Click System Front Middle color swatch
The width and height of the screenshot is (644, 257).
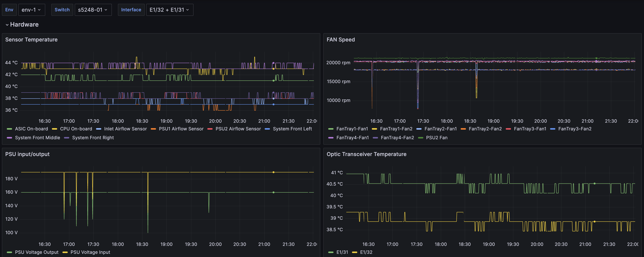(9, 138)
